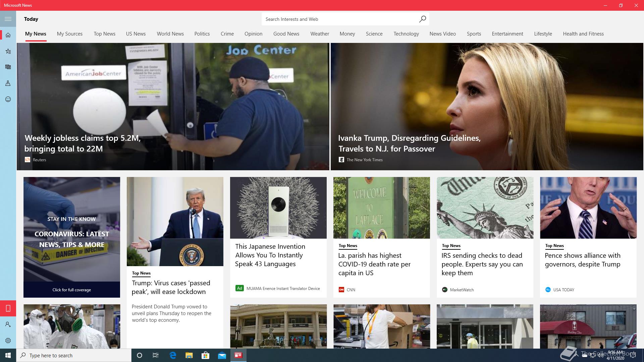644x362 pixels.
Task: Click The New York Times source logo
Action: 341,160
